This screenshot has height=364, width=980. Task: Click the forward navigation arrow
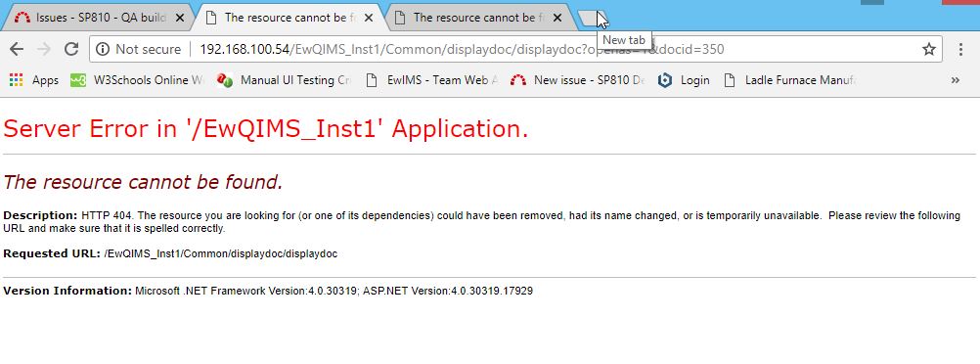pos(44,49)
